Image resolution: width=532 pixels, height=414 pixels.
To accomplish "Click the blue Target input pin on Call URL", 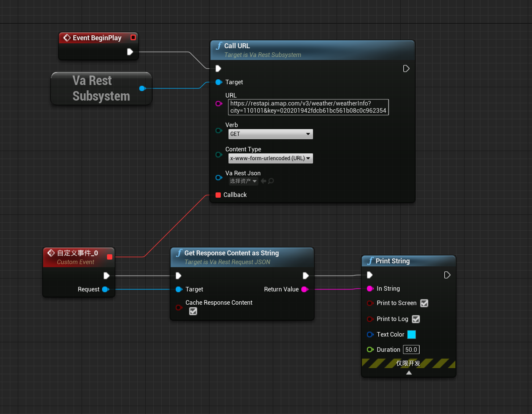I will pos(219,82).
